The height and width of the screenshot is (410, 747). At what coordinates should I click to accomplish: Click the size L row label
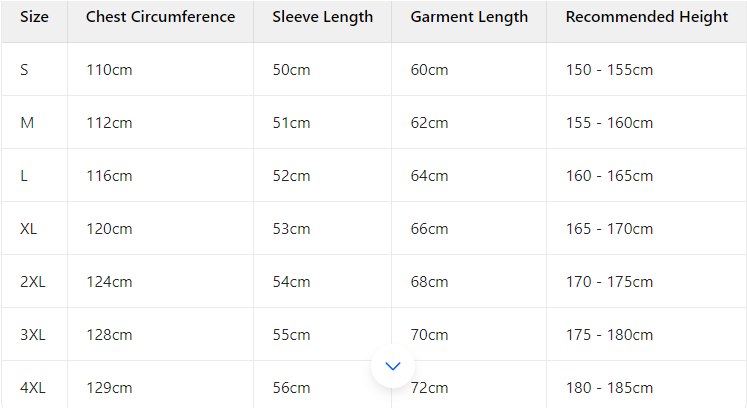pyautogui.click(x=24, y=176)
